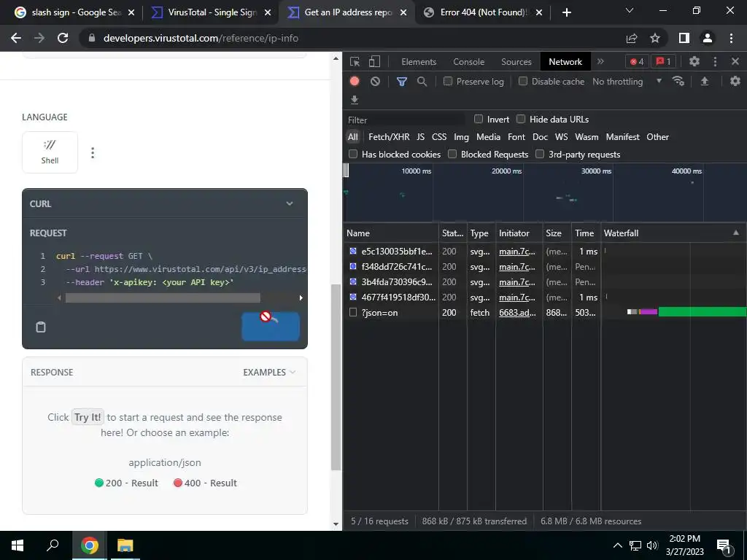Screen dimensions: 747x560
Task: Select the Shell language tile
Action: click(x=50, y=152)
